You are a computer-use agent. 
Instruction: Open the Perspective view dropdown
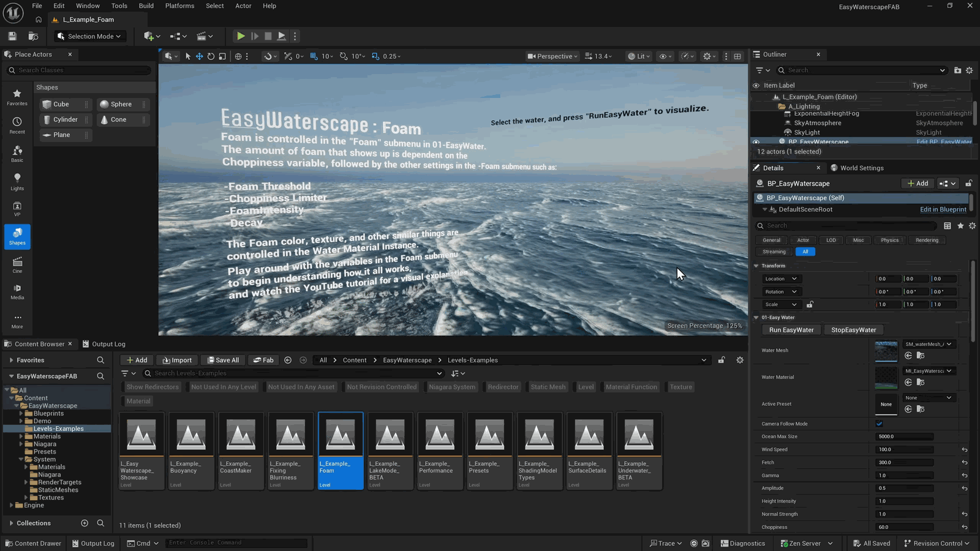(x=552, y=56)
